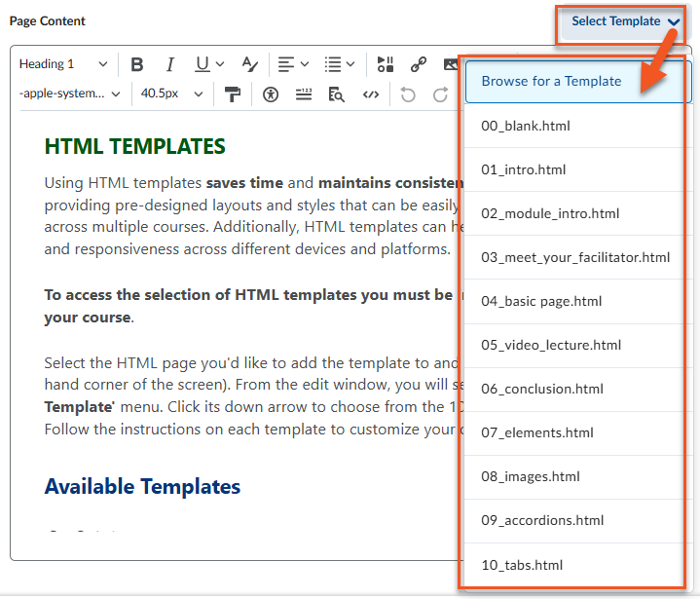Select 03_meet_your_facilitator.html from list

tap(574, 257)
